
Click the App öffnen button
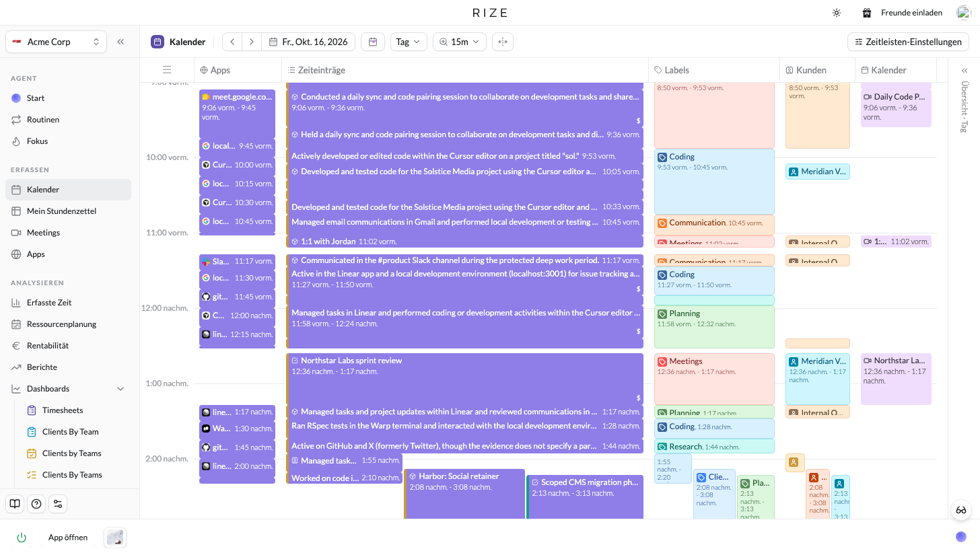click(68, 538)
